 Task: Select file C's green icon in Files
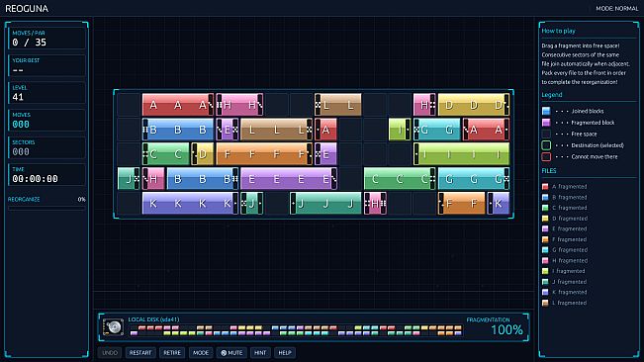[545, 208]
